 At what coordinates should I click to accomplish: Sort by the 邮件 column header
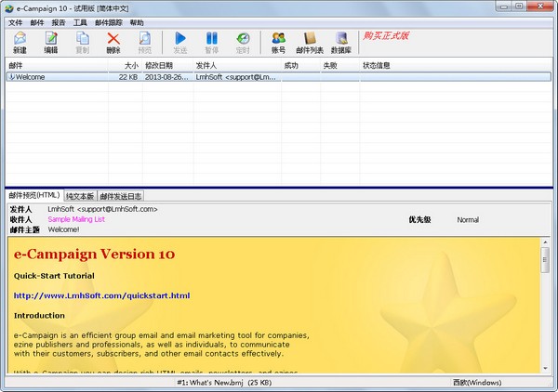pyautogui.click(x=57, y=65)
